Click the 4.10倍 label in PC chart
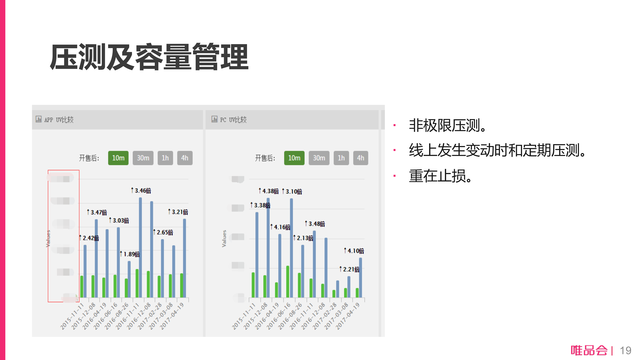This screenshot has width=640, height=360. [354, 251]
